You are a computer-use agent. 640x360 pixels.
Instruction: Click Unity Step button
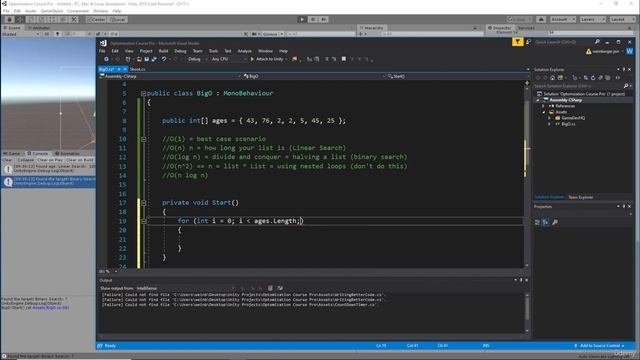[x=324, y=19]
